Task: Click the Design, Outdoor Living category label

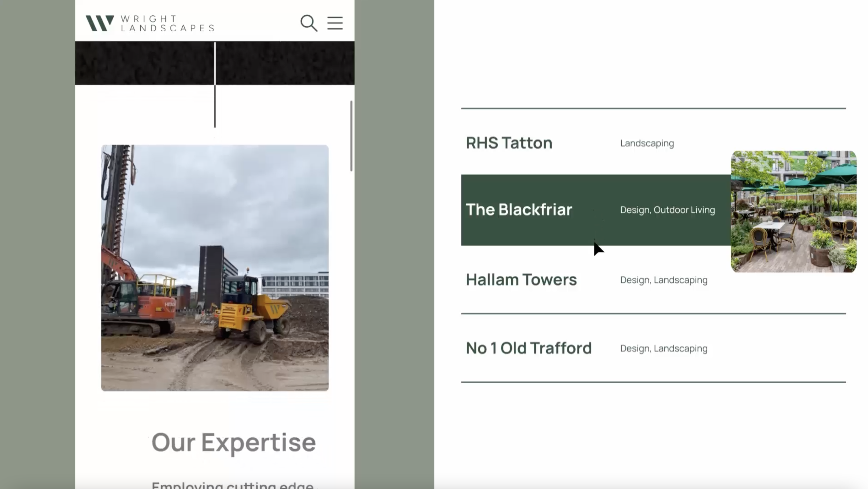Action: coord(667,210)
